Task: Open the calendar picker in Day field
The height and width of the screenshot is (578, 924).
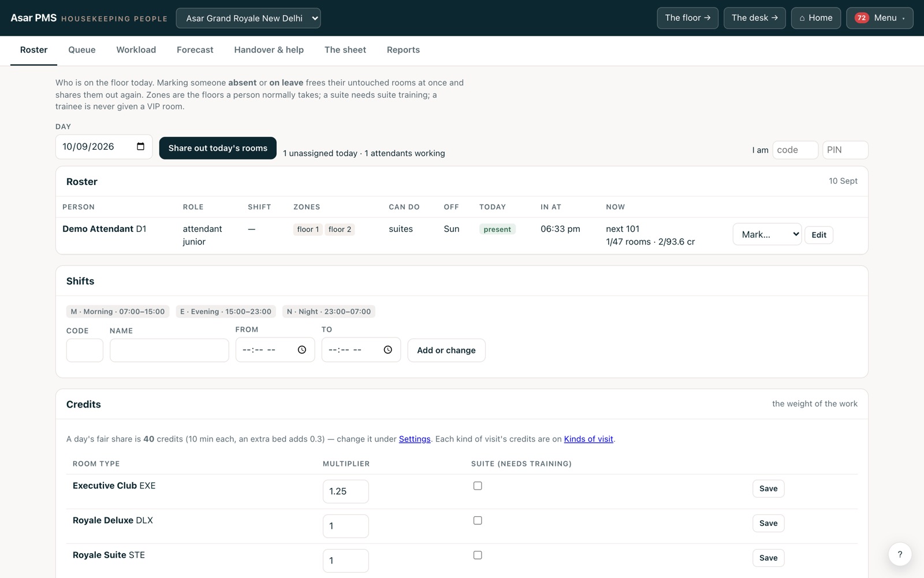Action: (x=140, y=146)
